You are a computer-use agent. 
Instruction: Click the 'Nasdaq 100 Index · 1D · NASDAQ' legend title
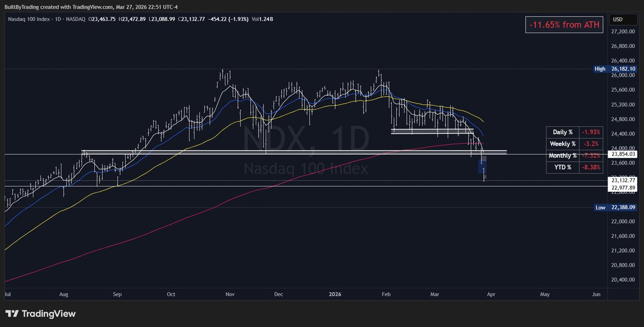pos(46,19)
